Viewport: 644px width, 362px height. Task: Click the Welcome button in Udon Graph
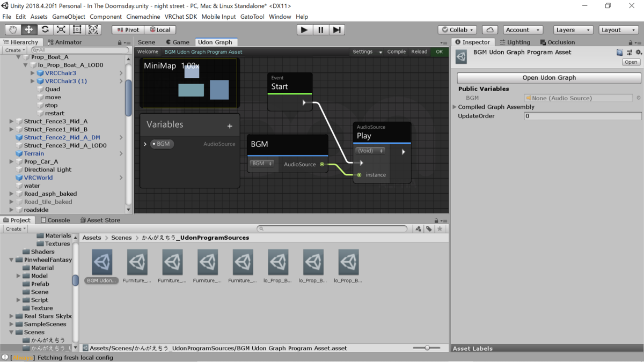point(148,52)
